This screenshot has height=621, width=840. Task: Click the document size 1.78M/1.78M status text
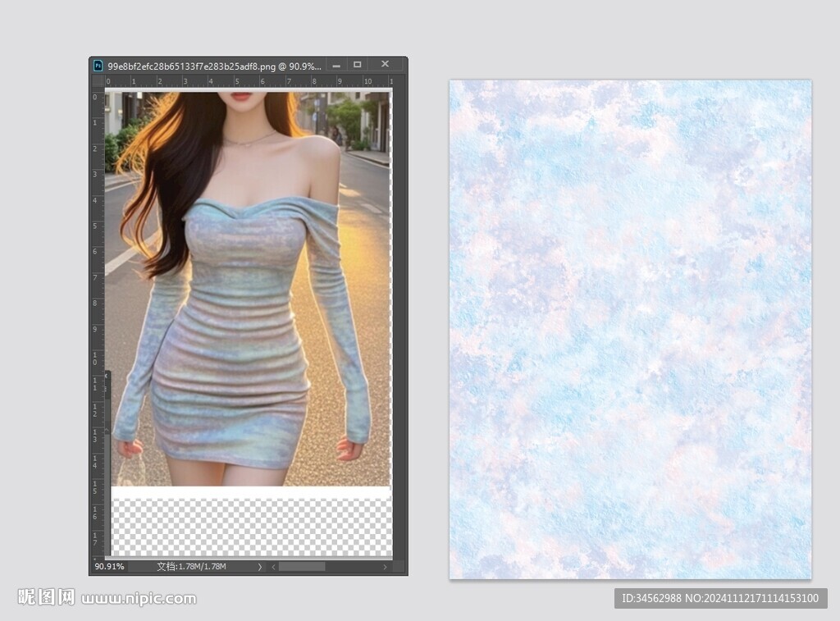[191, 566]
